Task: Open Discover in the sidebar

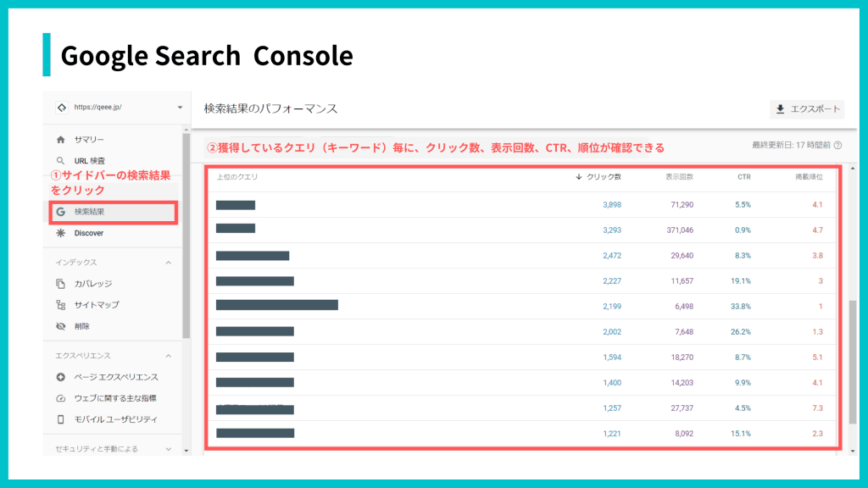Action: [x=89, y=233]
